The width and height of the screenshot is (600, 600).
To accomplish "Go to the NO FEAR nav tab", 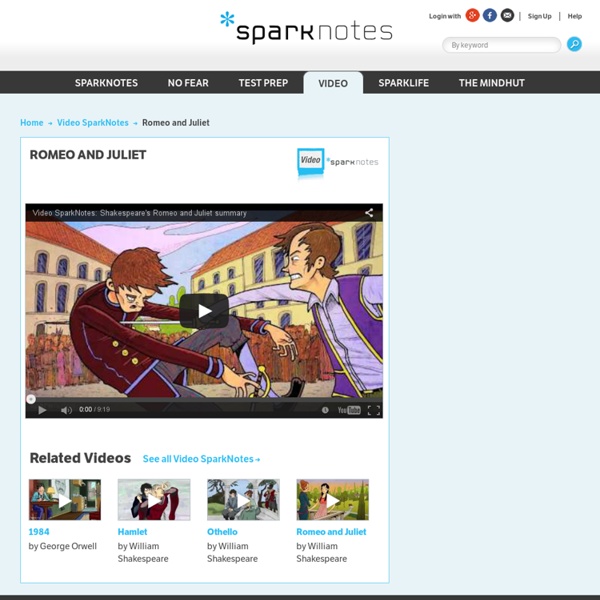I will coord(188,83).
